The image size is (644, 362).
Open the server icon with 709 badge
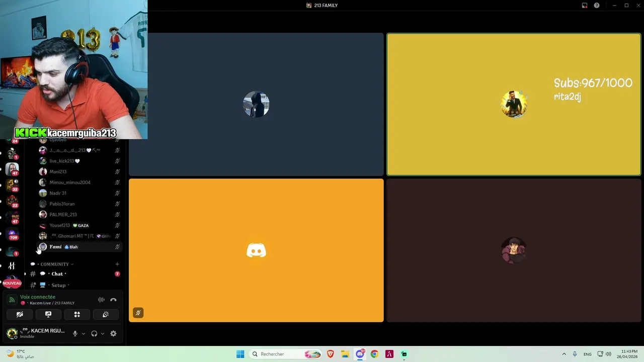pyautogui.click(x=12, y=234)
